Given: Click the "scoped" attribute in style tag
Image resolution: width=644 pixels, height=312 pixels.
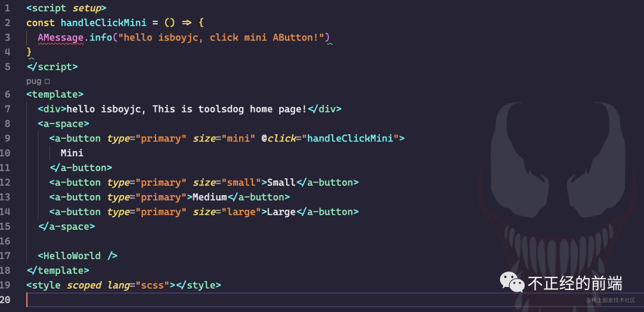Looking at the screenshot, I should pos(84,285).
